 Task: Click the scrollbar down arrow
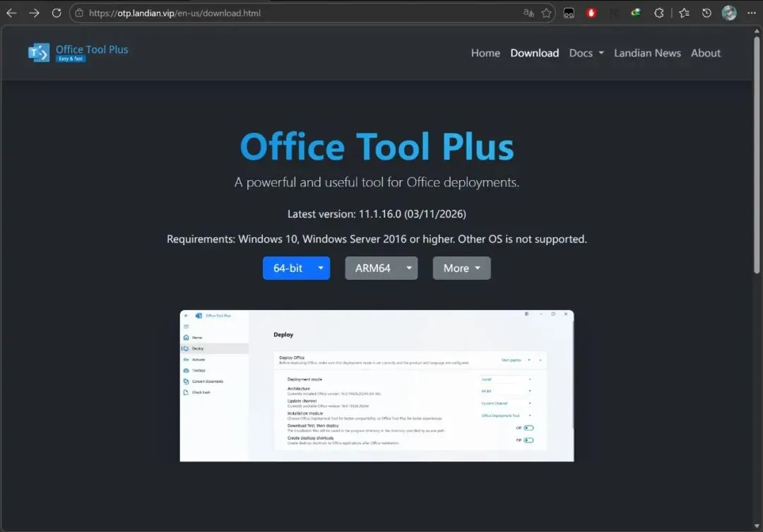[757, 526]
